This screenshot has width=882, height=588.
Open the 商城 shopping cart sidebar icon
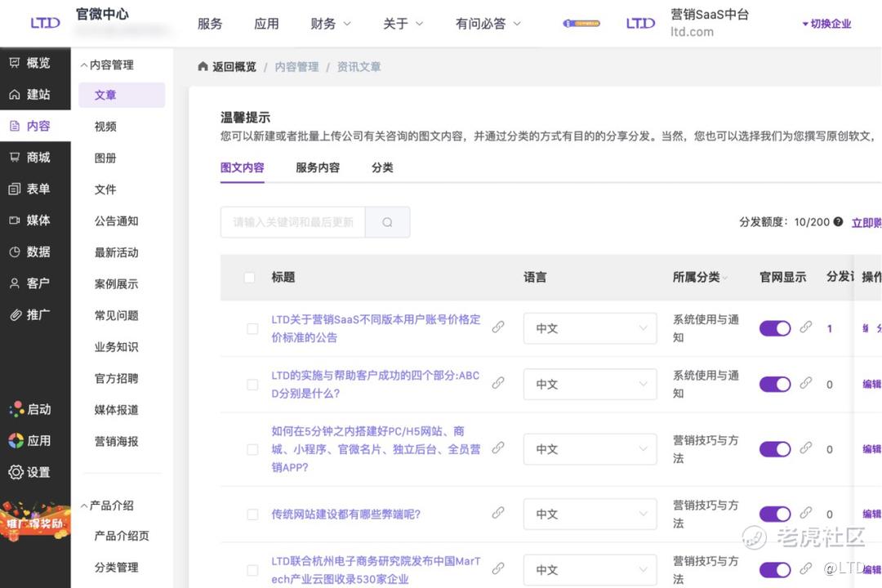[x=15, y=157]
